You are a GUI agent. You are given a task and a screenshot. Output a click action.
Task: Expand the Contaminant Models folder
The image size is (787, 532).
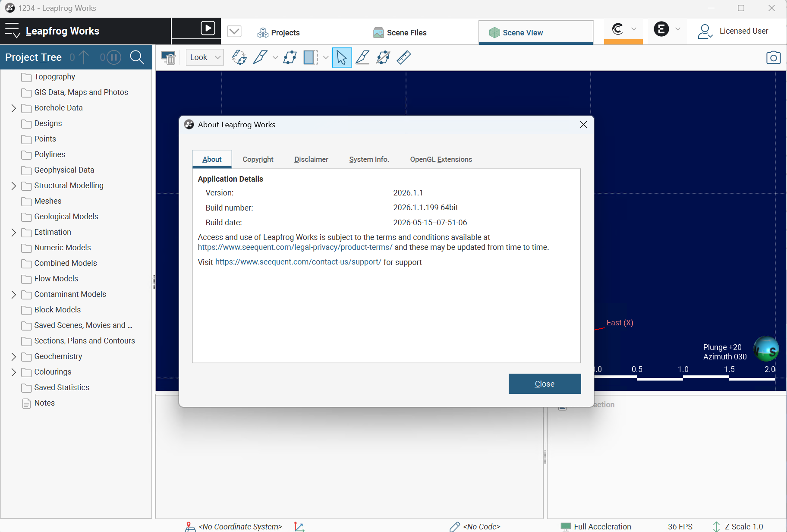[x=13, y=294]
